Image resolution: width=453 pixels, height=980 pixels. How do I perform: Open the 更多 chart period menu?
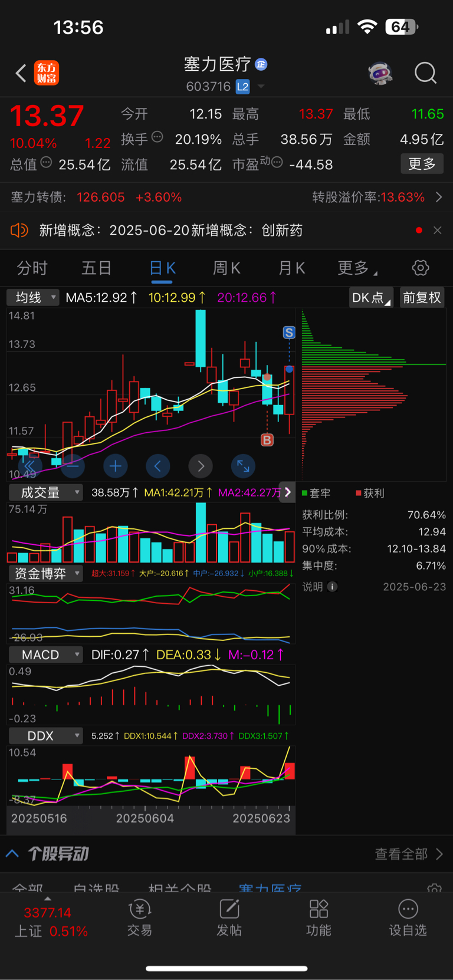[357, 268]
